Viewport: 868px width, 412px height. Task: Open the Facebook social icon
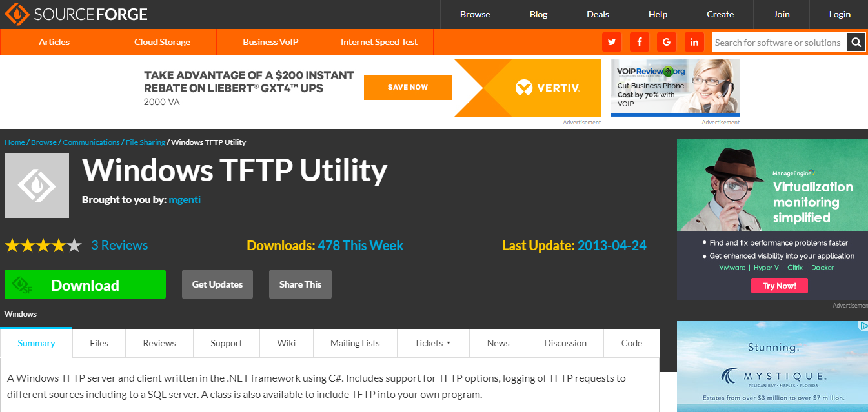(x=640, y=42)
